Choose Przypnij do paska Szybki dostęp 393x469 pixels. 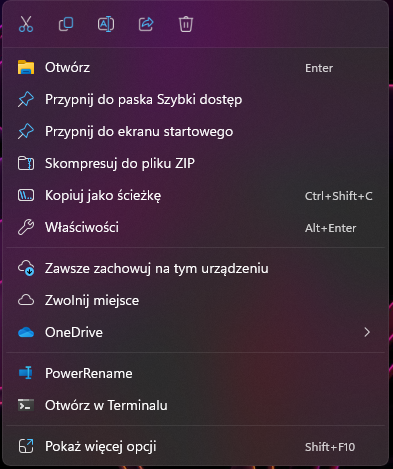[195, 100]
